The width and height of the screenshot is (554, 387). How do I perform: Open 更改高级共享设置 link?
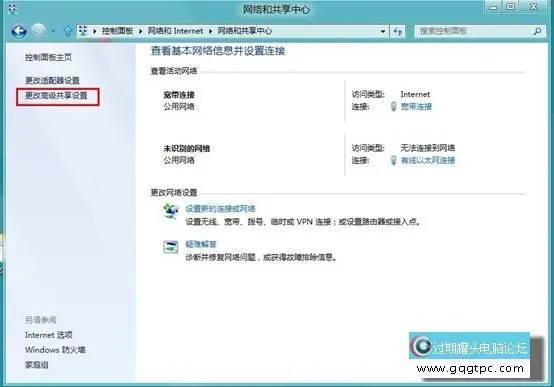point(56,95)
